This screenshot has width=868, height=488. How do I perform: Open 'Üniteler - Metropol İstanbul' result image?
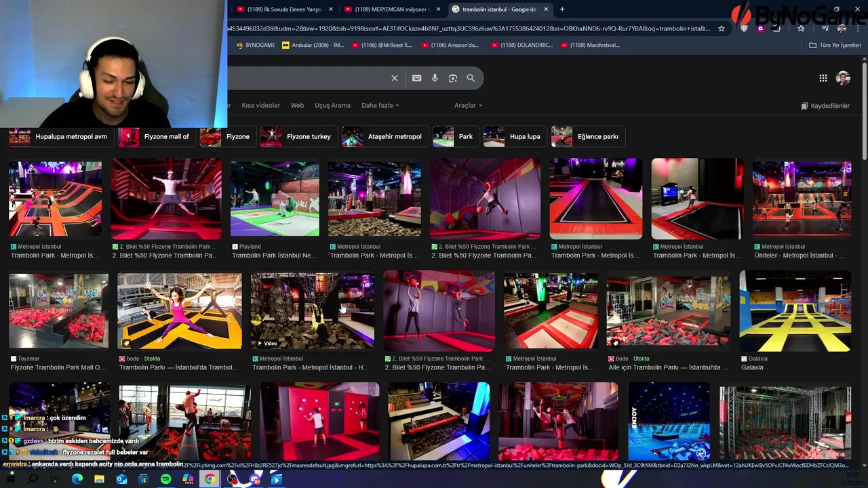(802, 199)
